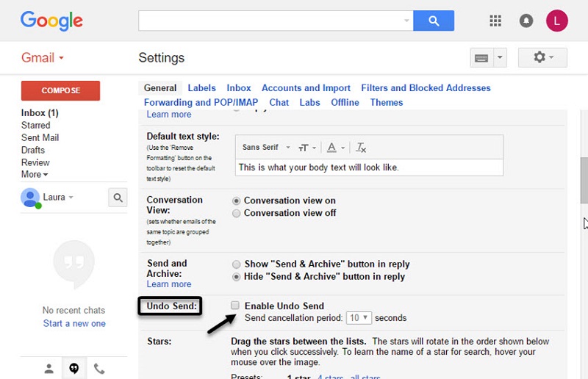The height and width of the screenshot is (379, 588).
Task: Click the input tools keyboard icon
Action: point(481,58)
